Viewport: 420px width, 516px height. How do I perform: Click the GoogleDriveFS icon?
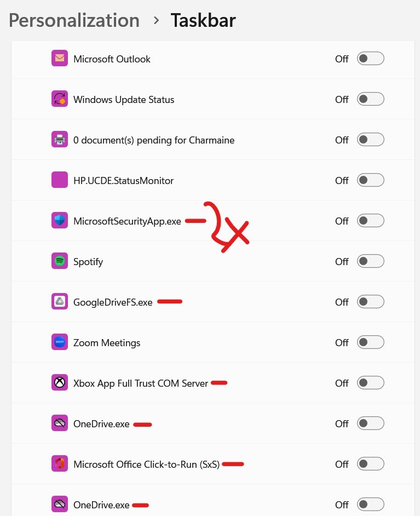point(59,301)
